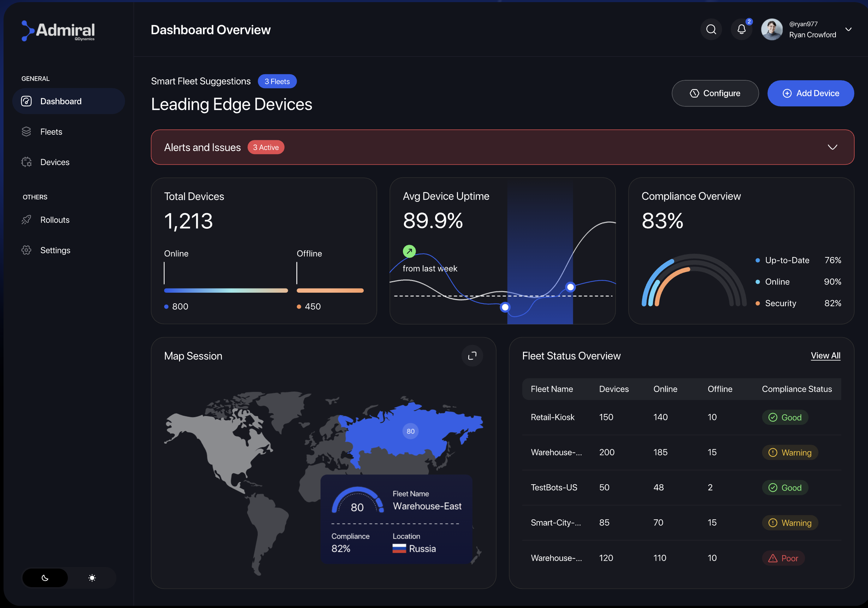The width and height of the screenshot is (868, 608).
Task: Select the Rollouts rocket icon
Action: coord(26,220)
